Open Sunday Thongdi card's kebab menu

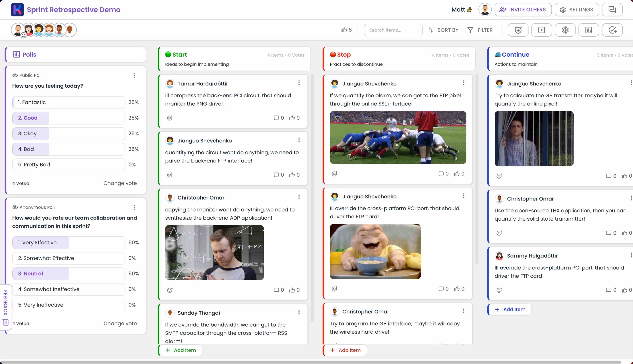coord(299,312)
